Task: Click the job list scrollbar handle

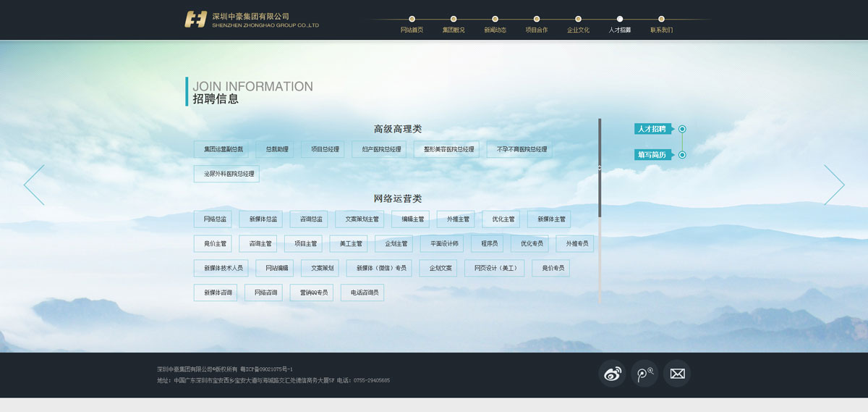Action: pyautogui.click(x=600, y=168)
